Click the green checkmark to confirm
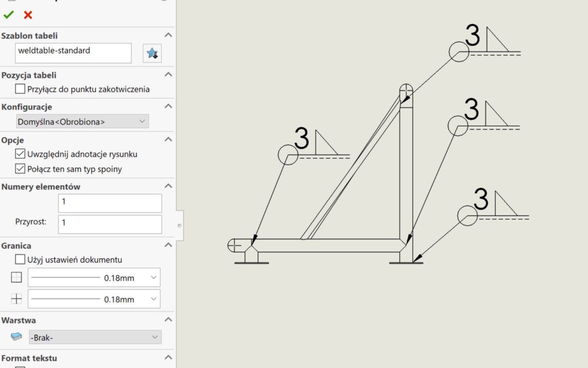Image resolution: width=588 pixels, height=368 pixels. click(8, 15)
